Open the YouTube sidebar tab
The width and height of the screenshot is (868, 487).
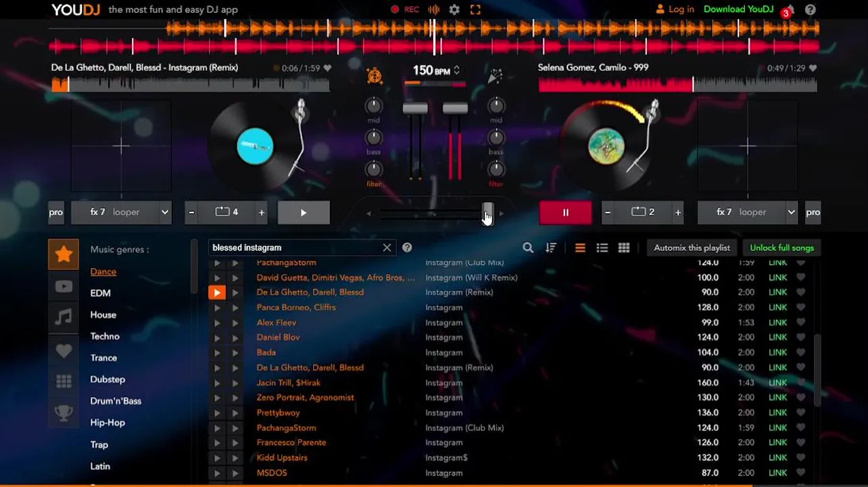[64, 286]
